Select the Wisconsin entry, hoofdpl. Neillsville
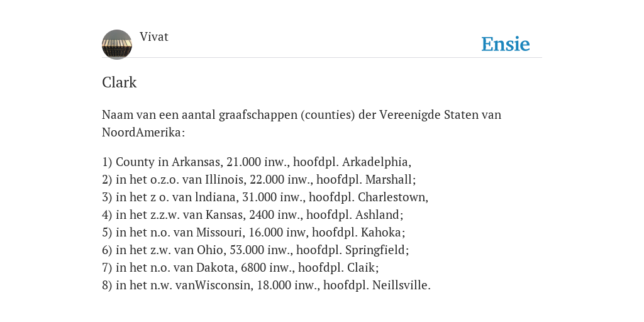The width and height of the screenshot is (644, 322). (x=266, y=286)
